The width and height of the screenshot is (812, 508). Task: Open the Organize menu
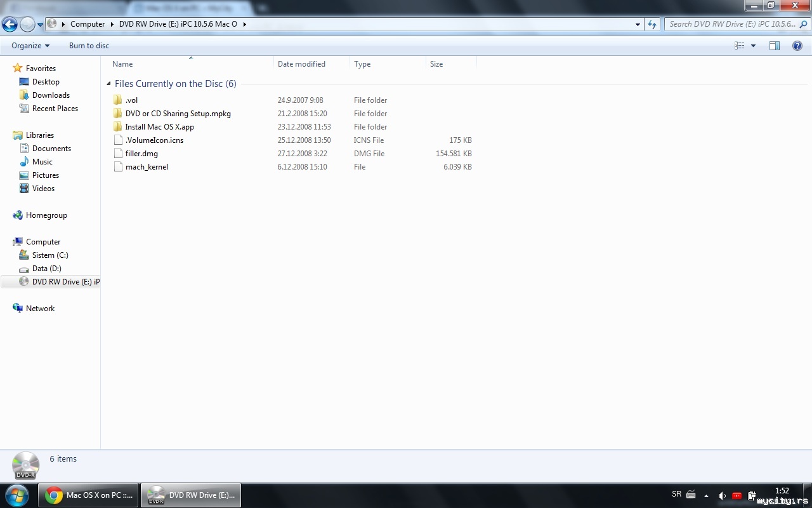click(30, 46)
